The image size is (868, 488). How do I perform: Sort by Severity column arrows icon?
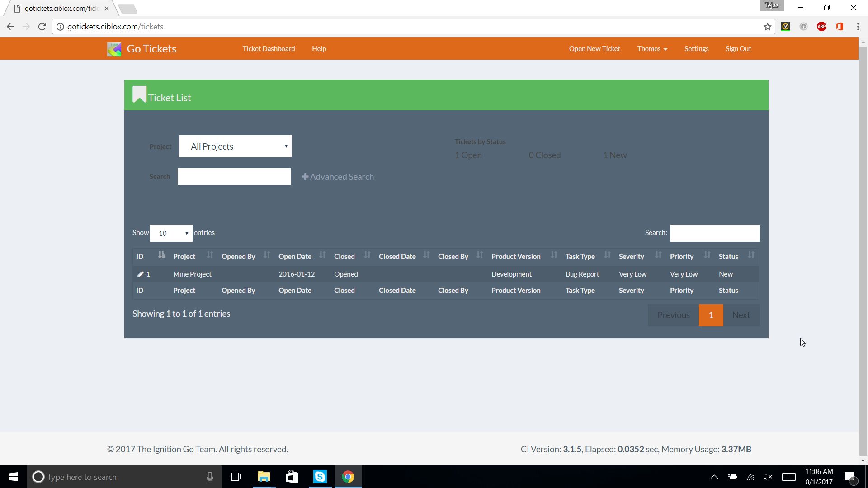coord(658,255)
